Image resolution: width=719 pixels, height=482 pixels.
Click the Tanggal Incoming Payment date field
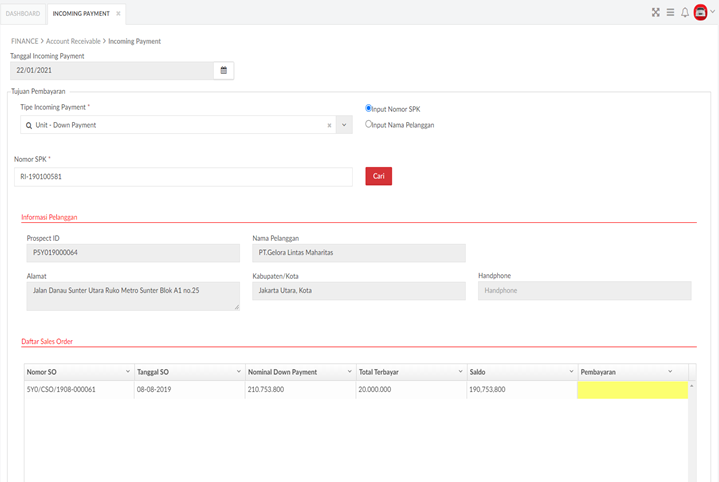point(112,70)
